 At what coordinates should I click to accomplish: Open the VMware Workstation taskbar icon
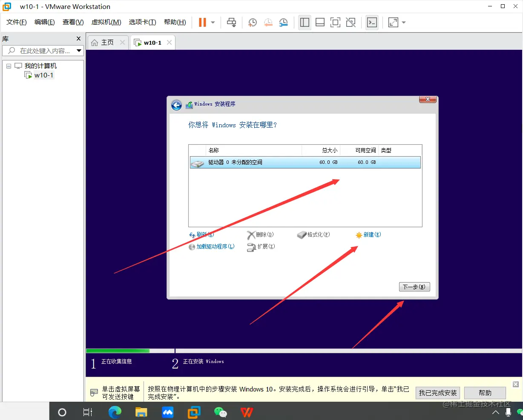(x=194, y=412)
